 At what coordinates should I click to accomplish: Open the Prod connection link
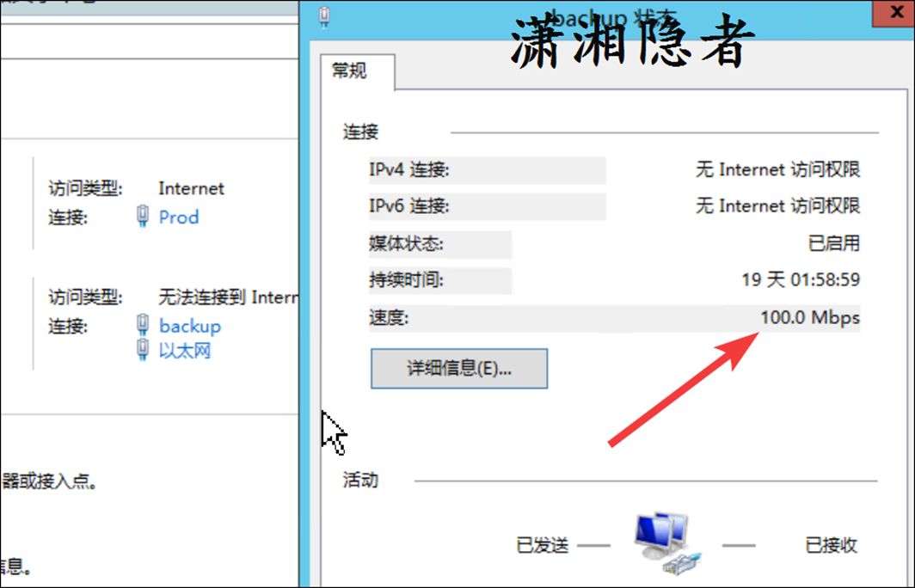[179, 217]
